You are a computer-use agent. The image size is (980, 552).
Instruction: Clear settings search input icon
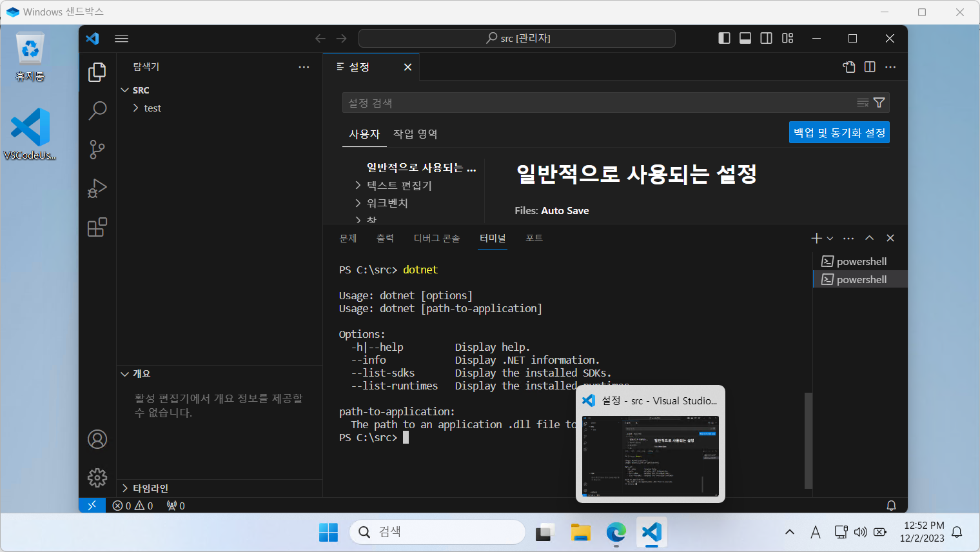tap(863, 103)
